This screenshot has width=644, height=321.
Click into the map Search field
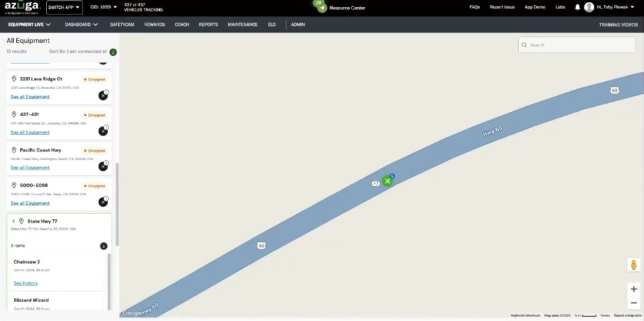577,45
